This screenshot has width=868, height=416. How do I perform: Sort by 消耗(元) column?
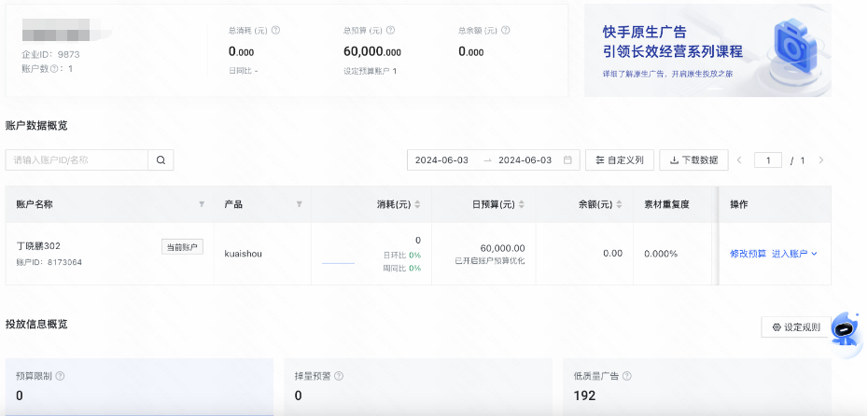(417, 204)
